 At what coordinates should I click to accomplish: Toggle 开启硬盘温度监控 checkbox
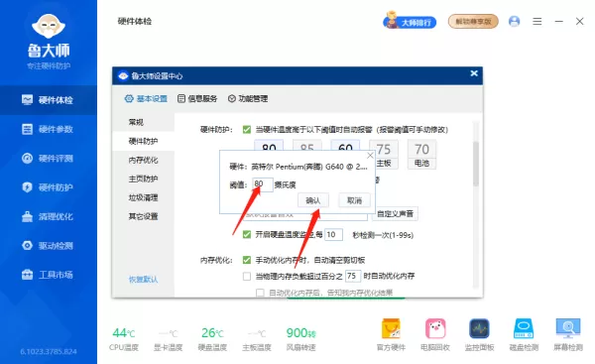click(x=247, y=235)
